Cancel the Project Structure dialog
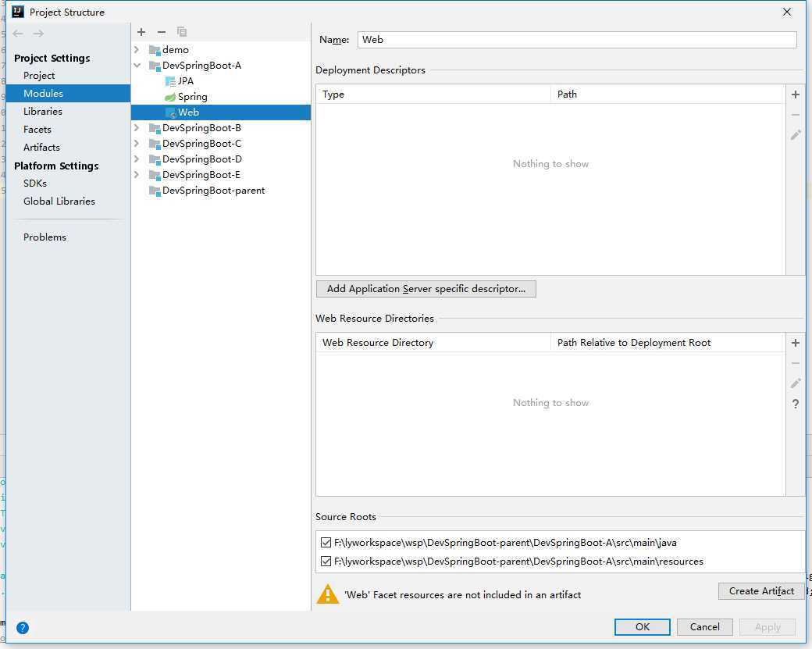 point(705,626)
